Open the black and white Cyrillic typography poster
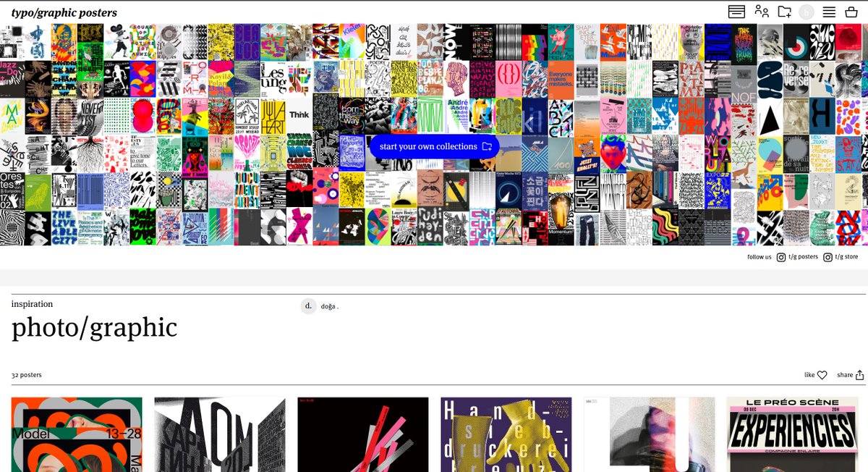Viewport: 868px width, 472px height. point(220,434)
